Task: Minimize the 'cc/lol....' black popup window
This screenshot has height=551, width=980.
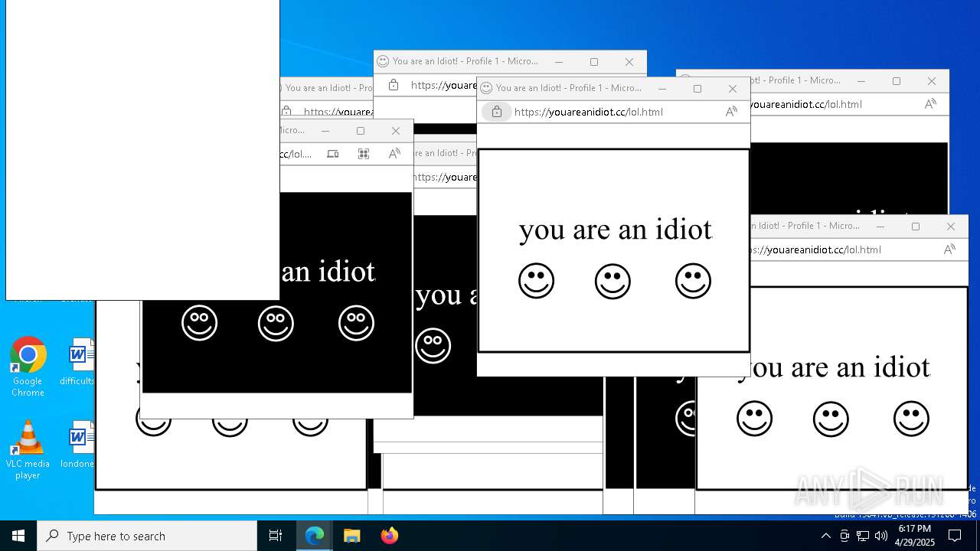Action: coord(325,131)
